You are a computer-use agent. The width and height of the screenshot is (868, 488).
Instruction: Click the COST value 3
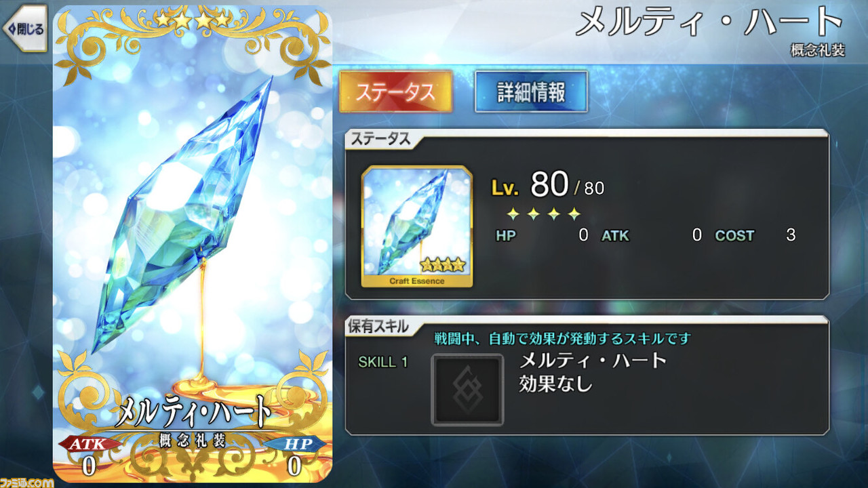pyautogui.click(x=791, y=235)
